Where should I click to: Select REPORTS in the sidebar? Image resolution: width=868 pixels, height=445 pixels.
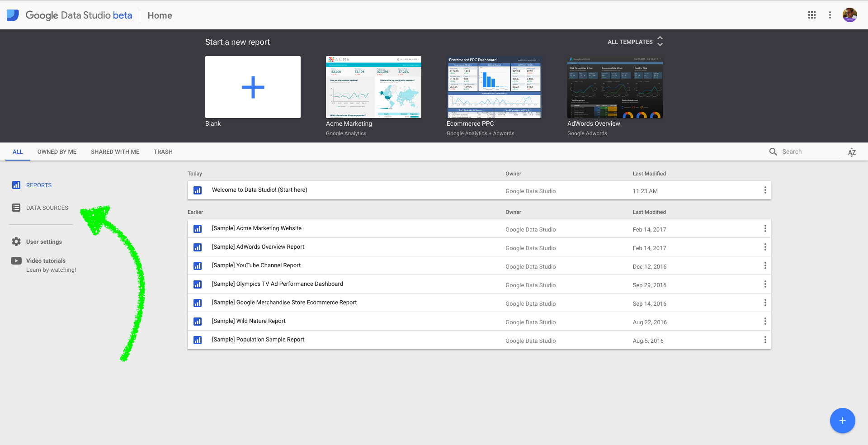[39, 185]
